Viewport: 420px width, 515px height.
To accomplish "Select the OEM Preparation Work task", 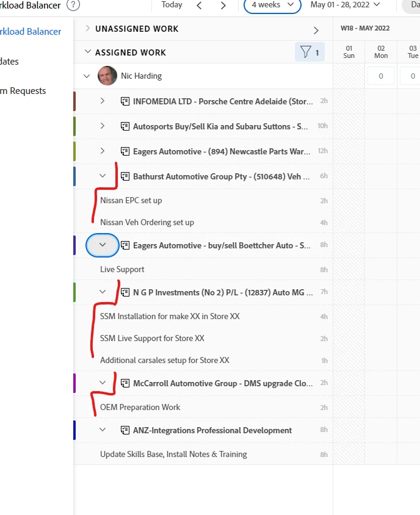I will click(140, 407).
